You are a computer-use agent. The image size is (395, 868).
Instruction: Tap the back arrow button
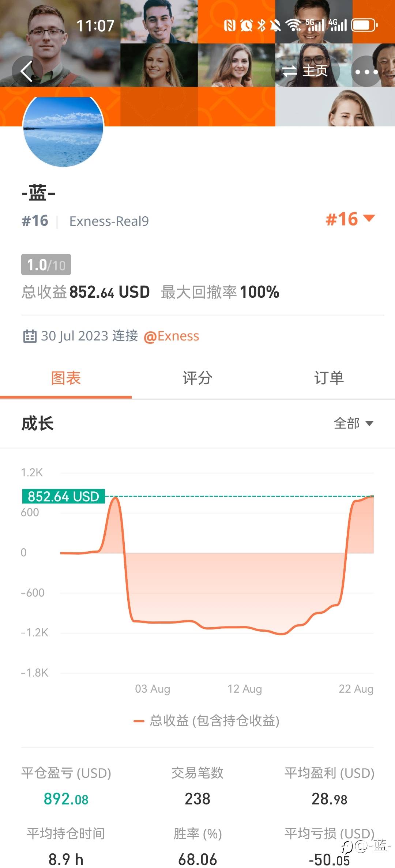pyautogui.click(x=27, y=71)
